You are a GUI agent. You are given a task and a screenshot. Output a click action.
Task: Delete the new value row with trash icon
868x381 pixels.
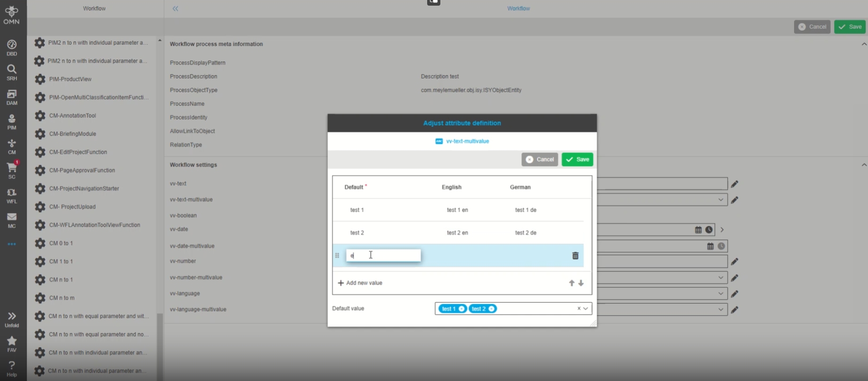point(575,255)
